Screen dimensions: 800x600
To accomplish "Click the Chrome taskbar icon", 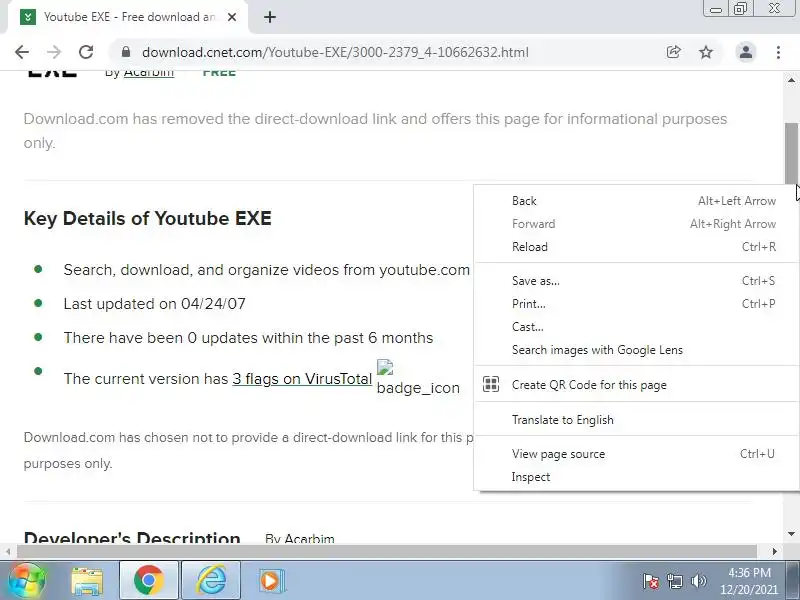I will (148, 581).
